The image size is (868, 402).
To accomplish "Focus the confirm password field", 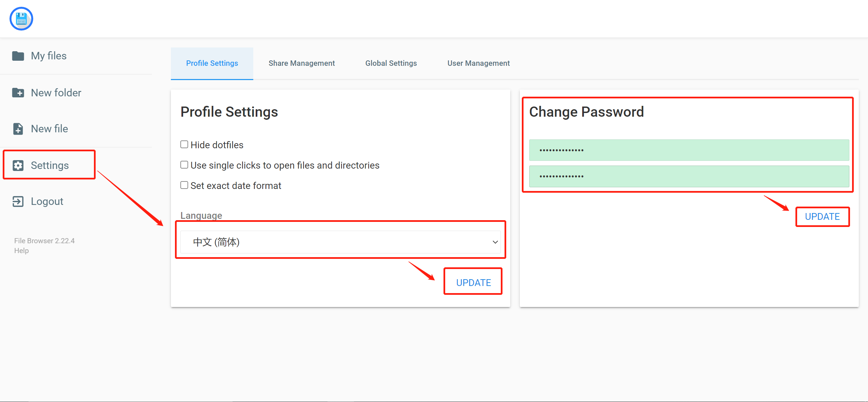I will click(x=689, y=176).
